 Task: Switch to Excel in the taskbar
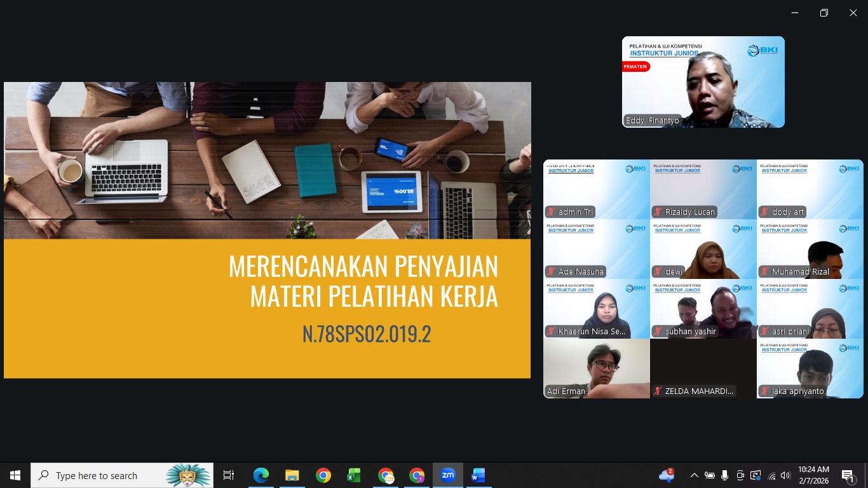coord(354,475)
